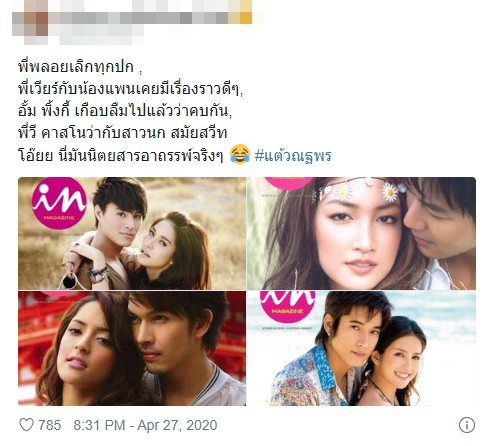Open the golden field couple photo

click(132, 233)
